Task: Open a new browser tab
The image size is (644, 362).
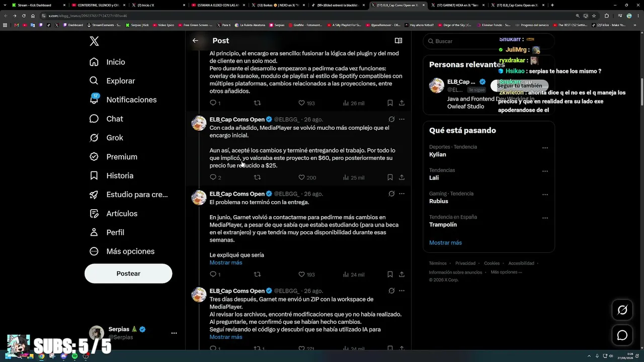Action: click(x=552, y=5)
